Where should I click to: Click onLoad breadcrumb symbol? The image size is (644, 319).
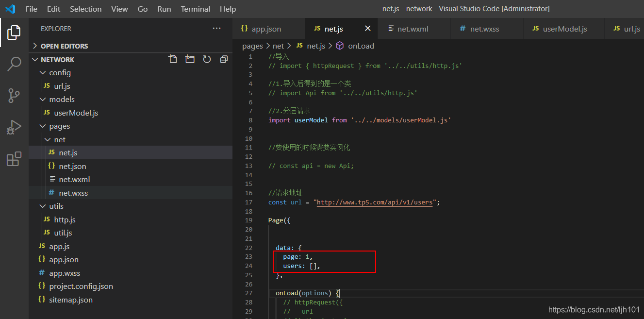pos(355,46)
